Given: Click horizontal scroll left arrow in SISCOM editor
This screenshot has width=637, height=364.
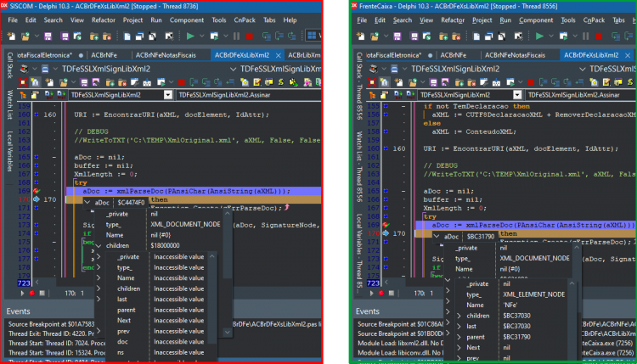Looking at the screenshot, I should pos(37,282).
